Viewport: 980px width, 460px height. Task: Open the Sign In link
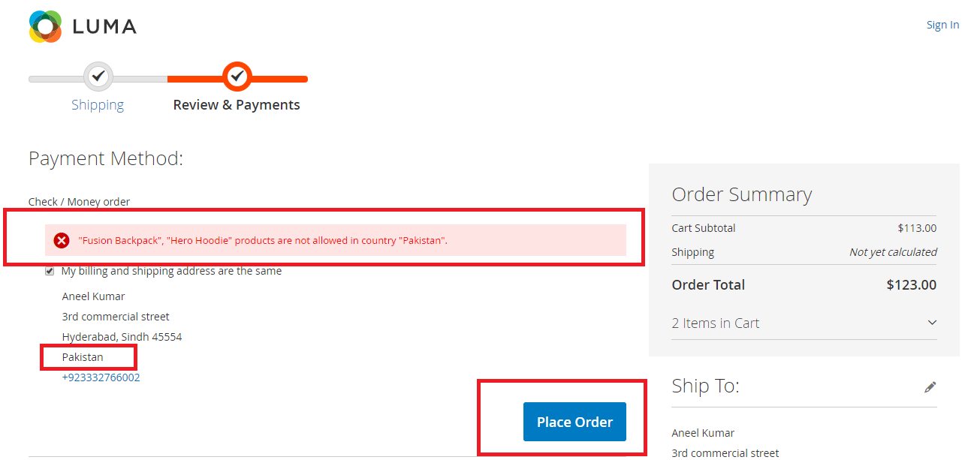tap(942, 25)
